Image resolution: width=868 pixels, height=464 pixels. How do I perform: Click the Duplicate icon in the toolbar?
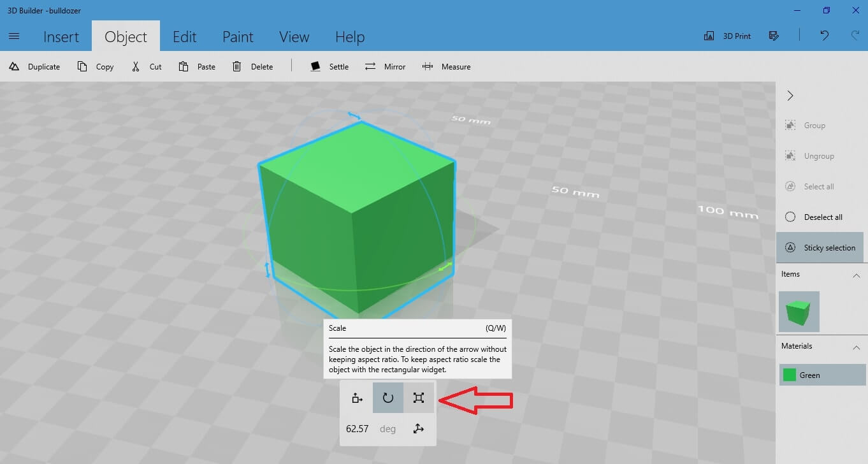click(x=14, y=67)
